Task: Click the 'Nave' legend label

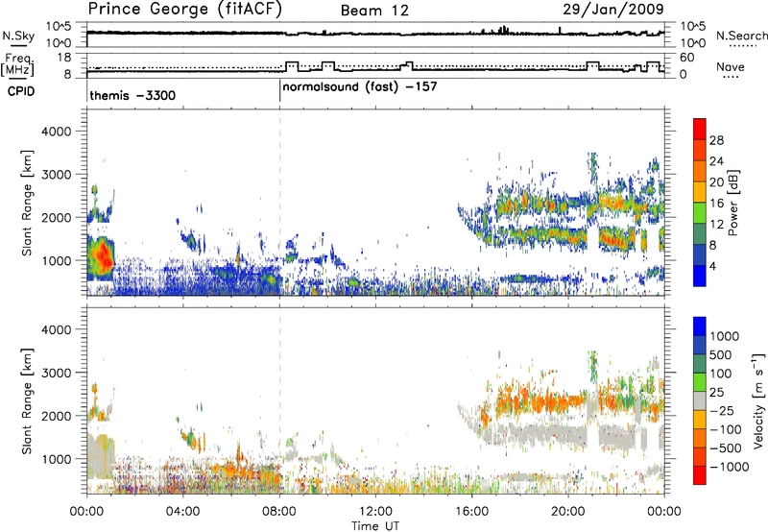Action: pyautogui.click(x=731, y=67)
